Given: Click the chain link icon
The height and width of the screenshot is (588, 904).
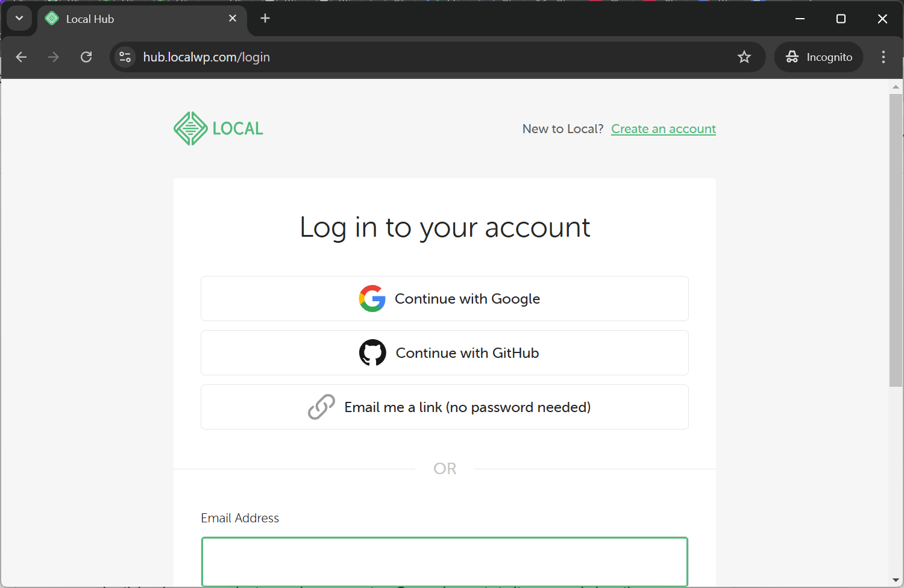Looking at the screenshot, I should pos(321,407).
